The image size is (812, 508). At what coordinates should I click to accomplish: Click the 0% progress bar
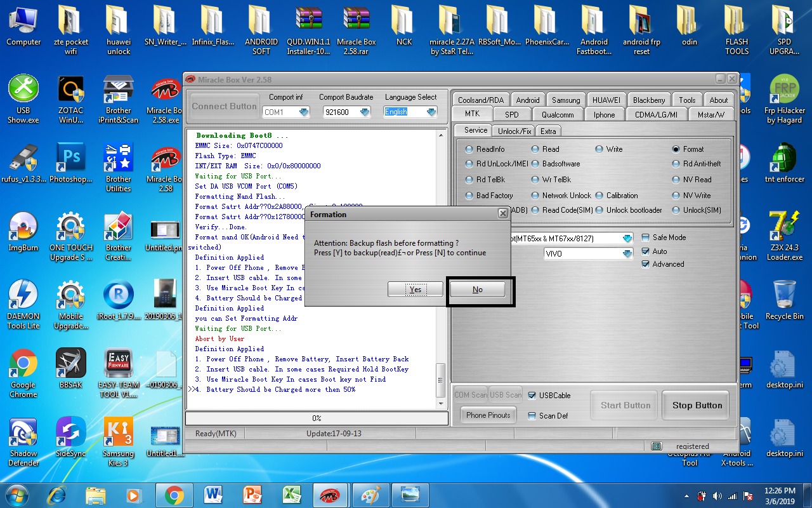tap(316, 418)
